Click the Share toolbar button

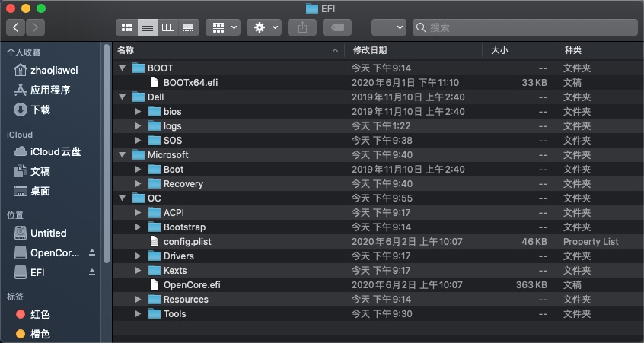[302, 27]
